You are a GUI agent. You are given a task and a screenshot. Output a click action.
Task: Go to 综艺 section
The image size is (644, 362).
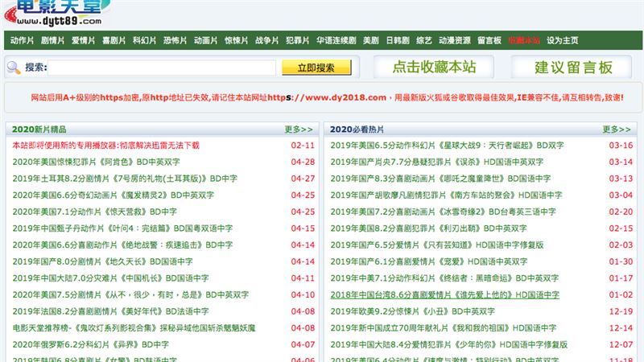[424, 40]
